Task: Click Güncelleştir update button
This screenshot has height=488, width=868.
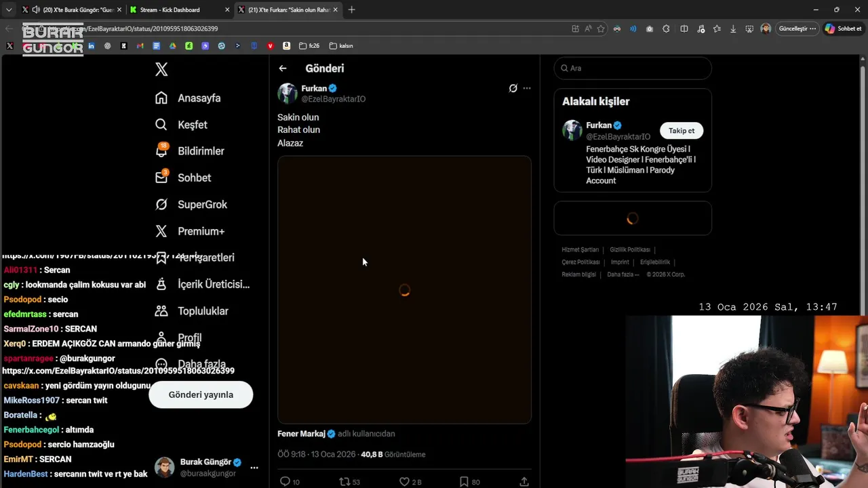Action: coord(798,28)
